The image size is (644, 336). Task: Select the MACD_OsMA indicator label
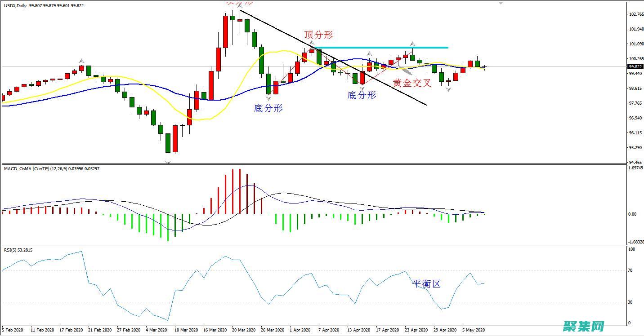click(x=18, y=168)
